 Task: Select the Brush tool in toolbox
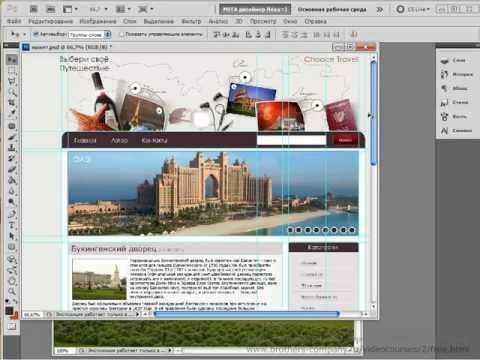tap(12, 137)
